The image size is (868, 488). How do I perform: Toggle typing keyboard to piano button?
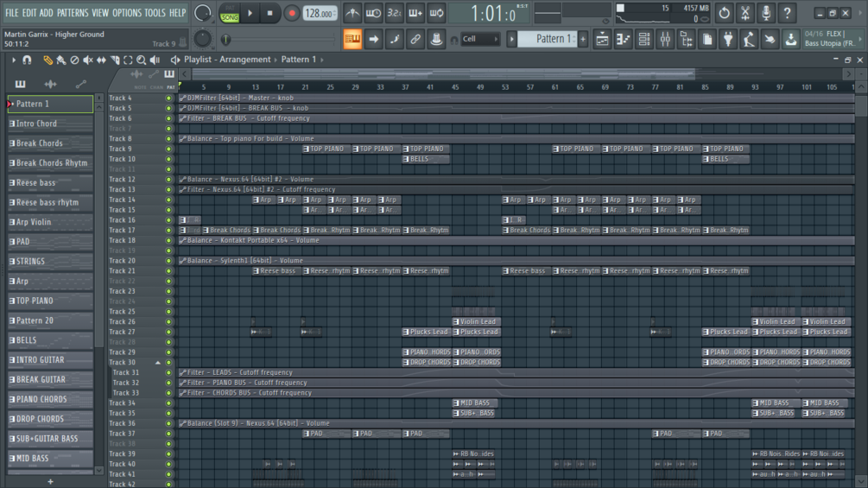tap(352, 39)
